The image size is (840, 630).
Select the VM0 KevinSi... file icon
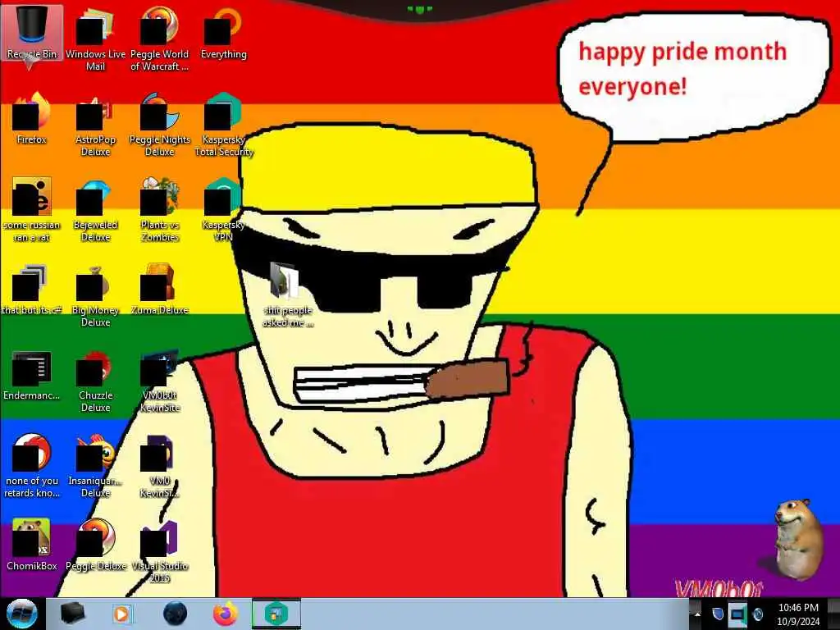[x=160, y=466]
